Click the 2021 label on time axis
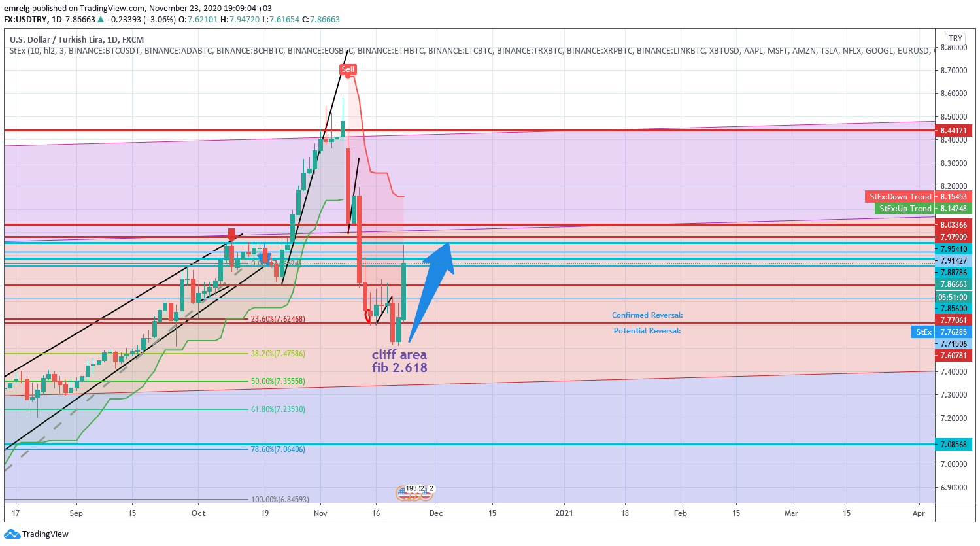 point(564,513)
